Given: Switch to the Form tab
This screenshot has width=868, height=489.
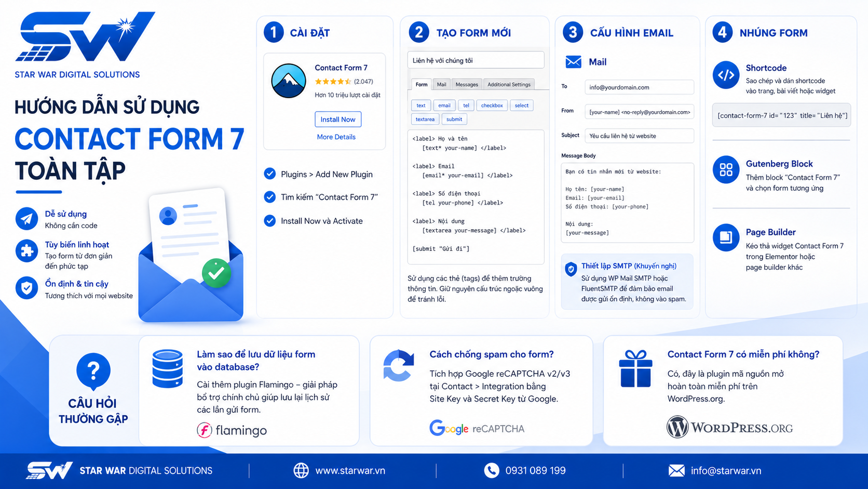Looking at the screenshot, I should coord(422,84).
